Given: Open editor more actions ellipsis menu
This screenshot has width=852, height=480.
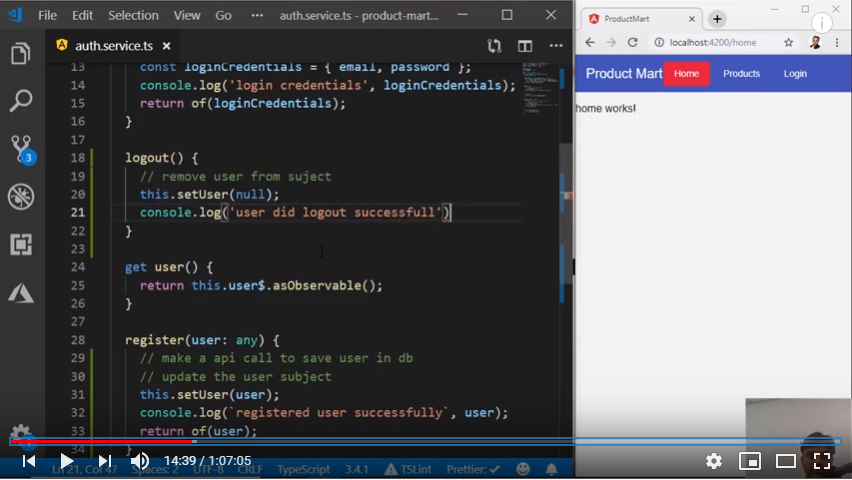Looking at the screenshot, I should (555, 46).
